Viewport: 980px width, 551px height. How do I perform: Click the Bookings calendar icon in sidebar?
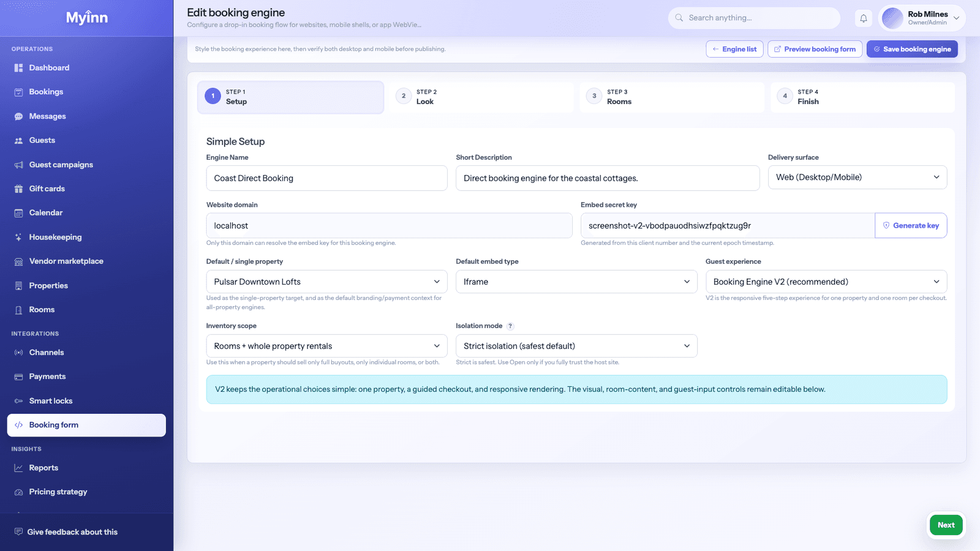pos(18,92)
